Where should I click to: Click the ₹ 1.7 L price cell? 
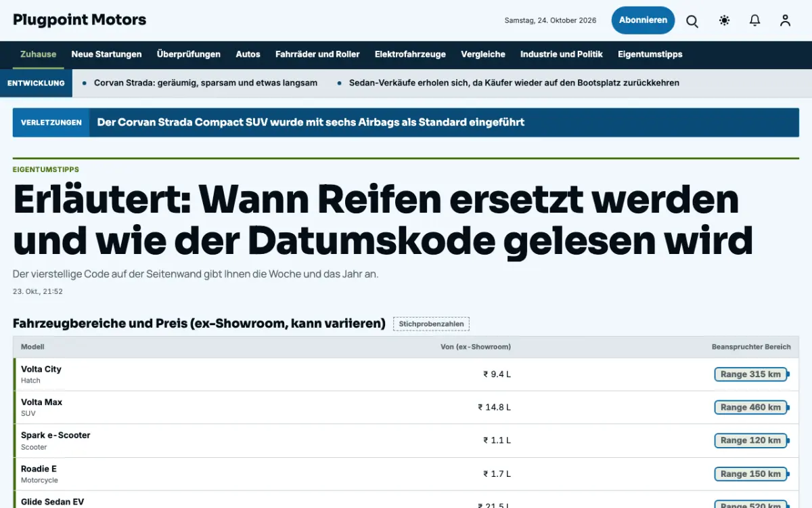tap(497, 474)
